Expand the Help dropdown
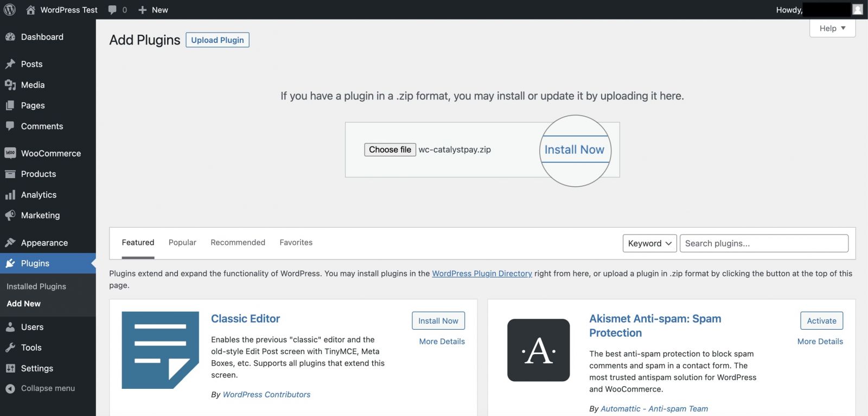 (x=832, y=28)
